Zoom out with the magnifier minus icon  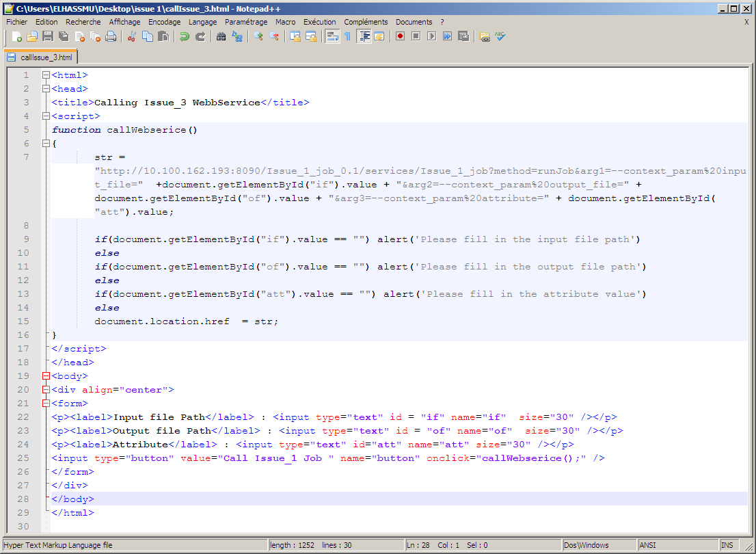coord(274,37)
